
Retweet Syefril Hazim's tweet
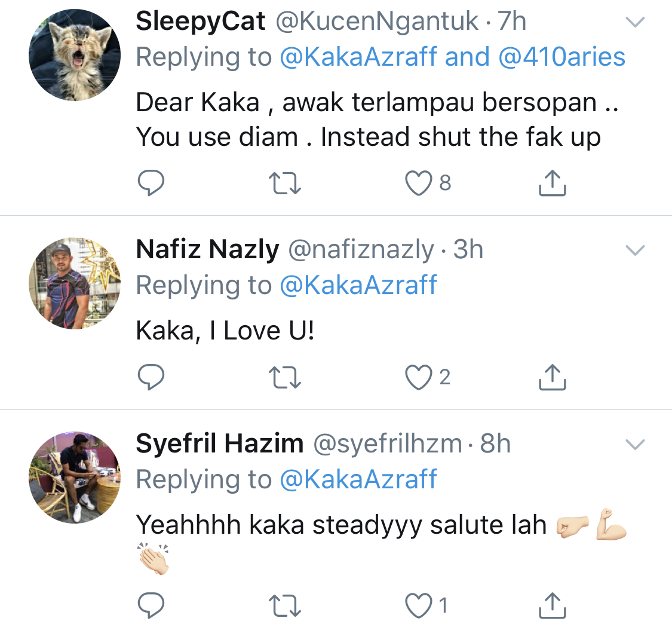285,606
